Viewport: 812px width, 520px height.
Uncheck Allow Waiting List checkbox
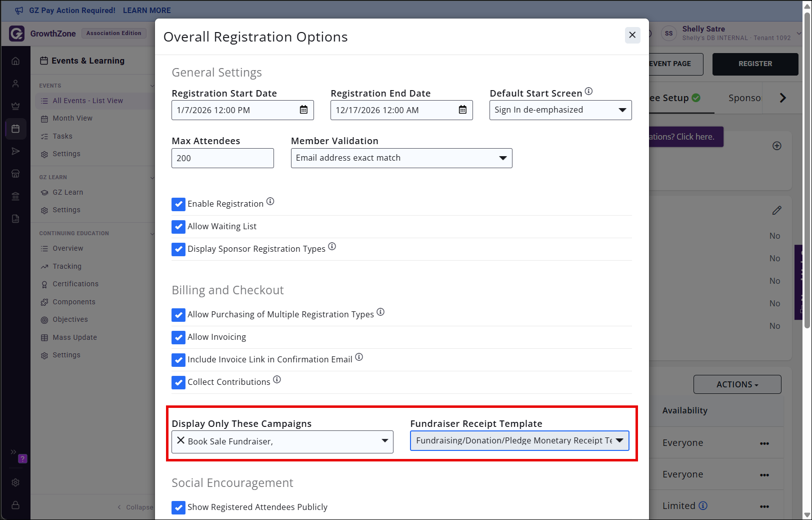[178, 227]
